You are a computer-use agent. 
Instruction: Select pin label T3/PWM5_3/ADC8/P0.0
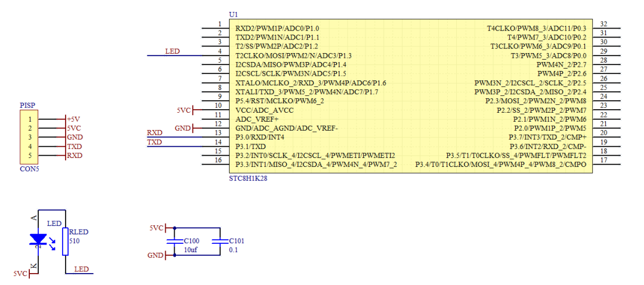pos(549,55)
